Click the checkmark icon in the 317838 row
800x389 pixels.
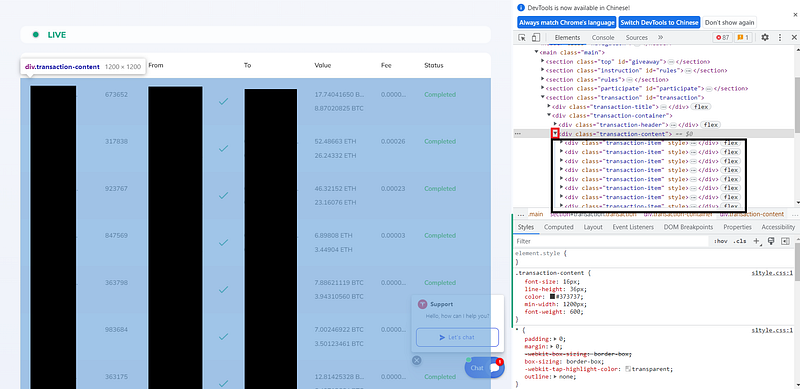[223, 149]
